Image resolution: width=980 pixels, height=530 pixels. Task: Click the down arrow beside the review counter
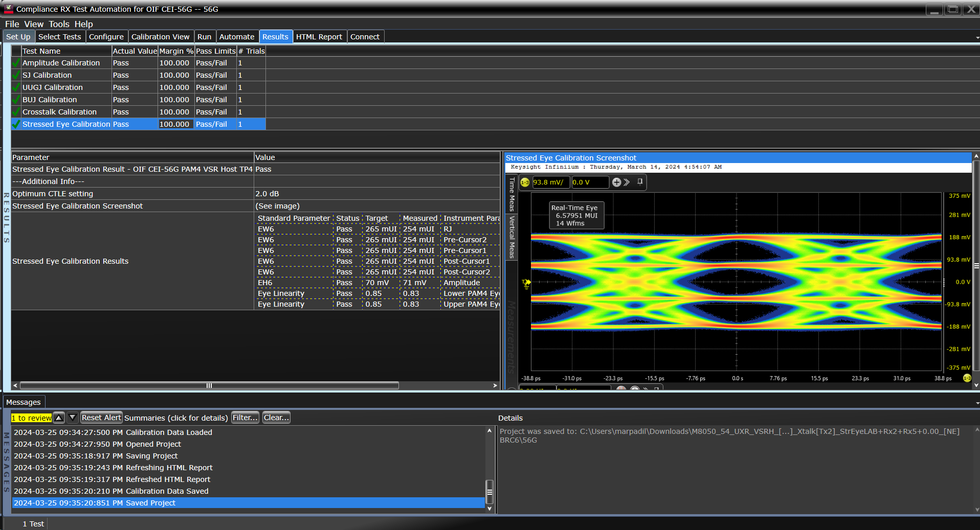[x=72, y=418]
